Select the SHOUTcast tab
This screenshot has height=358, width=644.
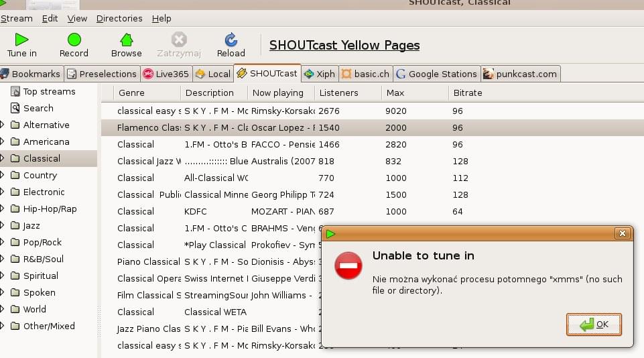coord(267,73)
